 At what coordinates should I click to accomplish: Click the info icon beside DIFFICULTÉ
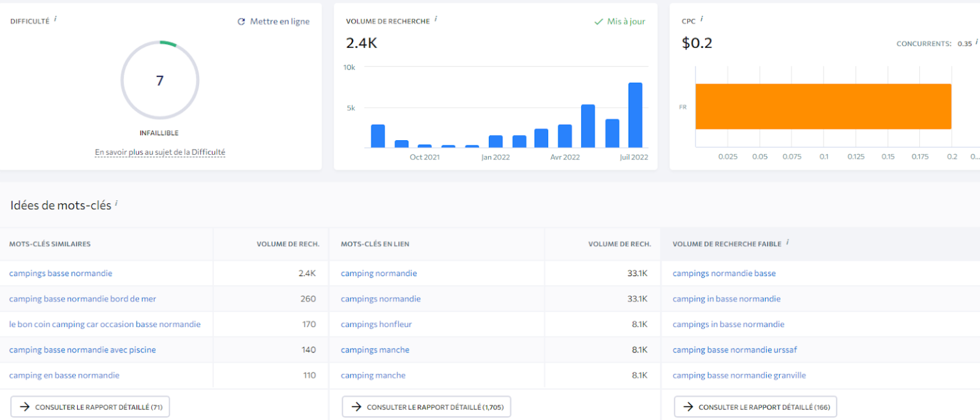click(56, 19)
